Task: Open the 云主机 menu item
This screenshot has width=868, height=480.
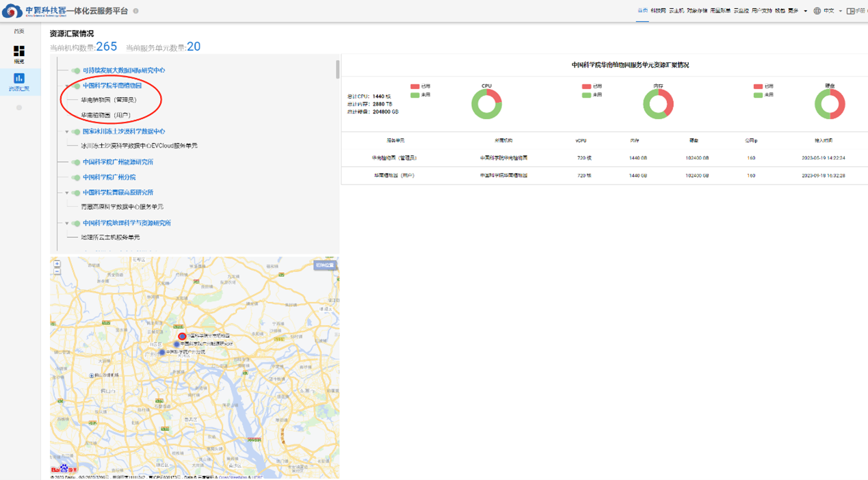Action: pyautogui.click(x=676, y=11)
